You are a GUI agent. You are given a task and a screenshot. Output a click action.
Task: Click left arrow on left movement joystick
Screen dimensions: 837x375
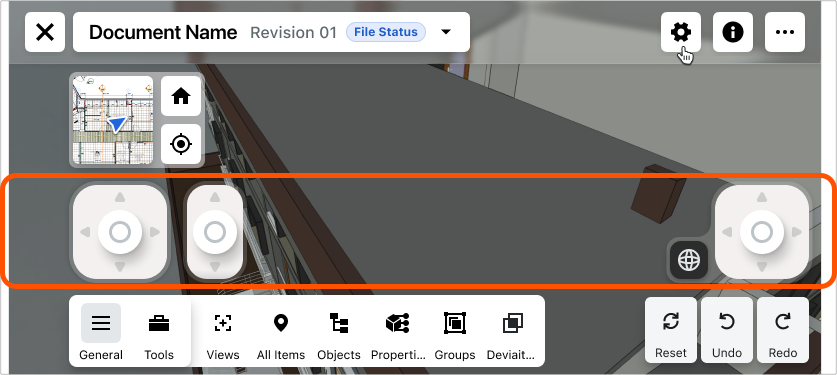(85, 232)
